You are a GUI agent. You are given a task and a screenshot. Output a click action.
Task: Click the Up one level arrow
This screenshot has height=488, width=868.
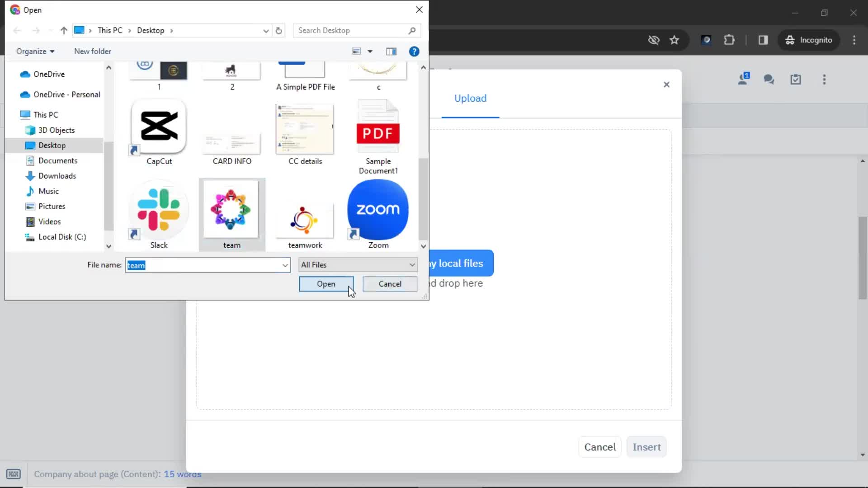tap(64, 30)
